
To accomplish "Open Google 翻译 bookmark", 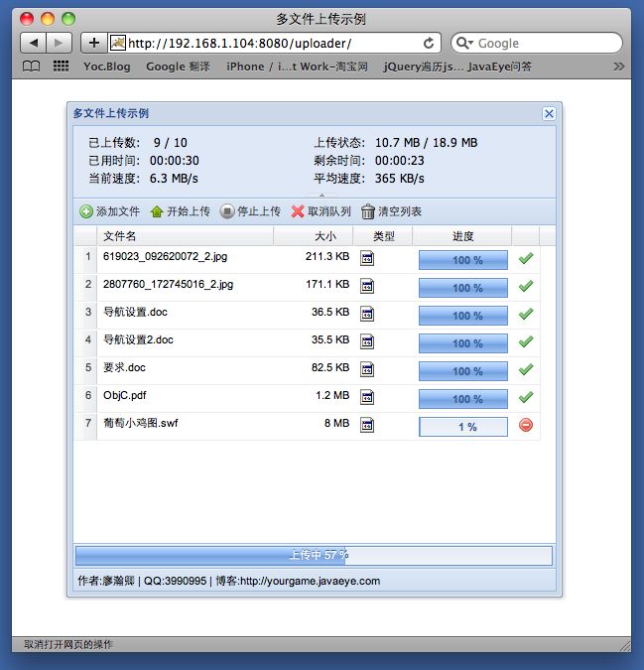I will 178,67.
